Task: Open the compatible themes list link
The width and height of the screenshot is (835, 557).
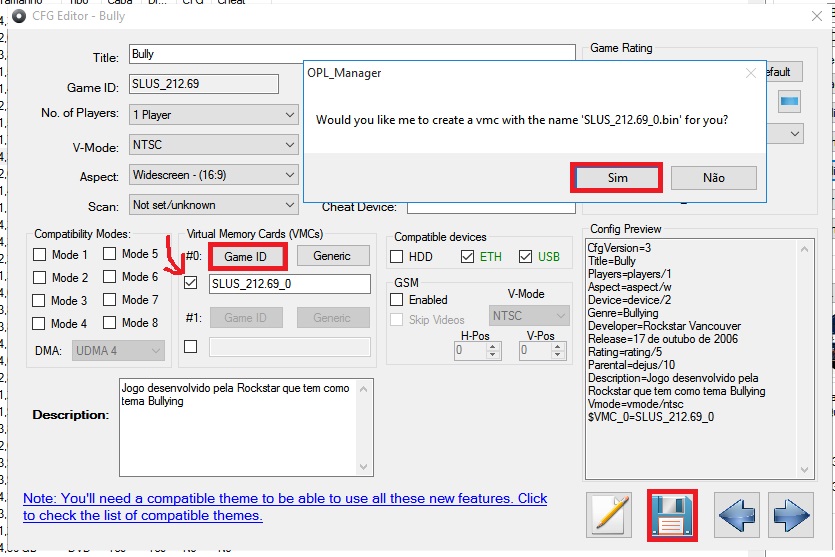Action: 285,507
